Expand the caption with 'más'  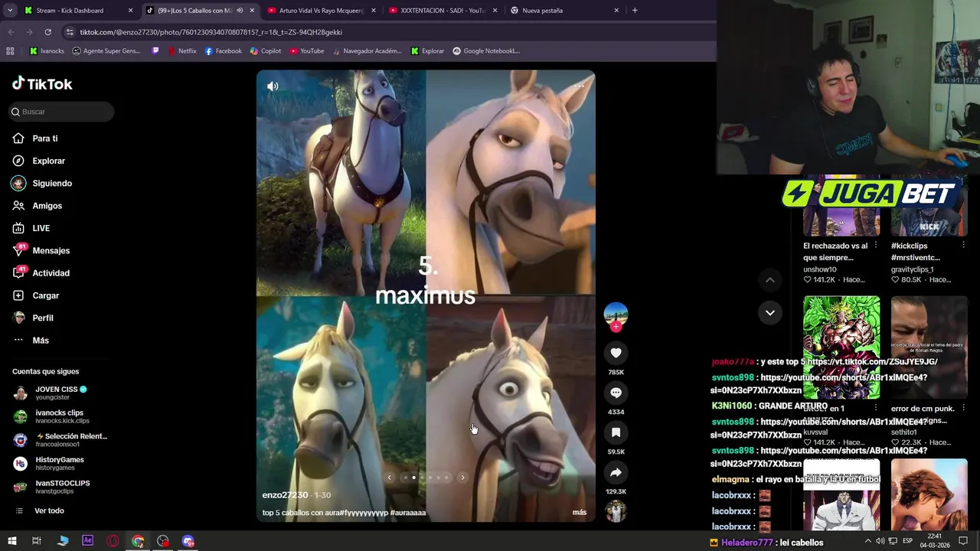point(580,513)
